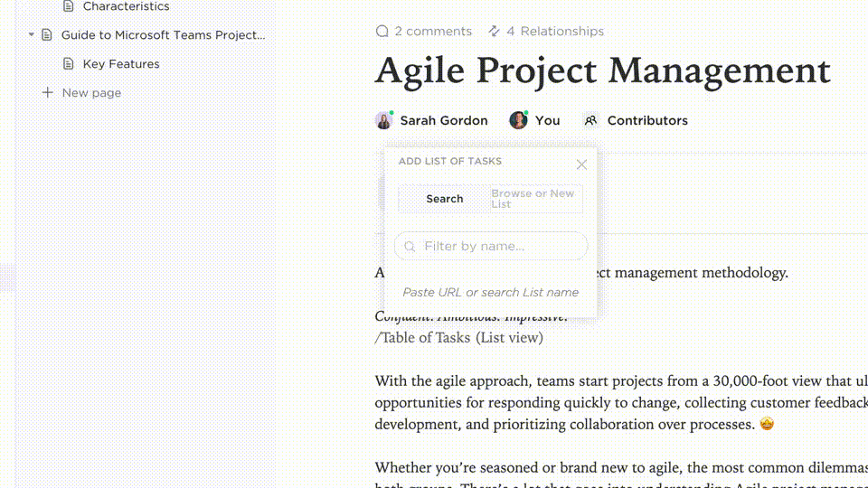Click Sarah Gordon's avatar
868x488 pixels.
pos(384,120)
